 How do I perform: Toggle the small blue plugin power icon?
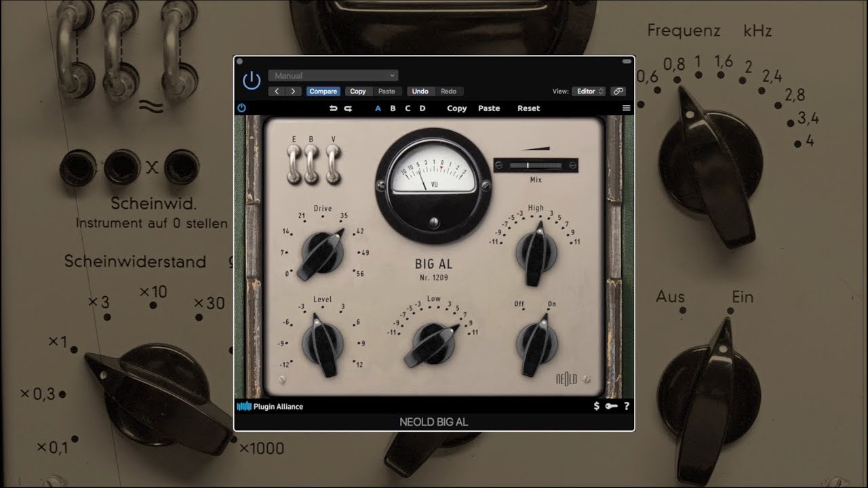point(241,108)
